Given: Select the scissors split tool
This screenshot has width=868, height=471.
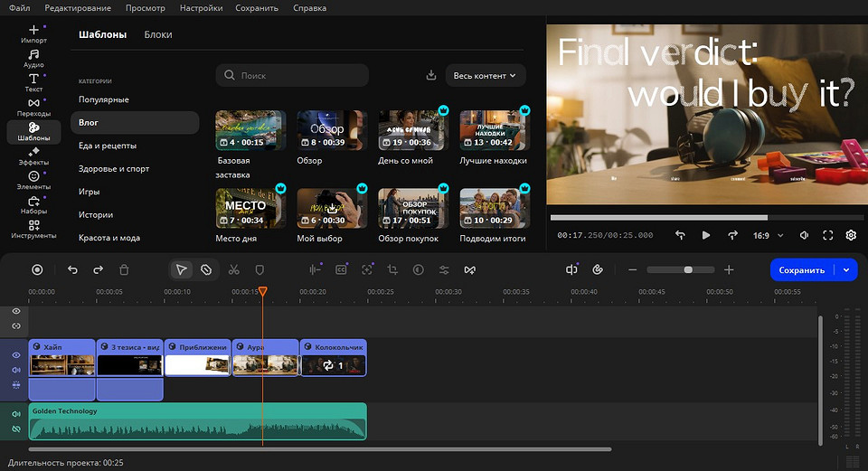Looking at the screenshot, I should coord(234,269).
